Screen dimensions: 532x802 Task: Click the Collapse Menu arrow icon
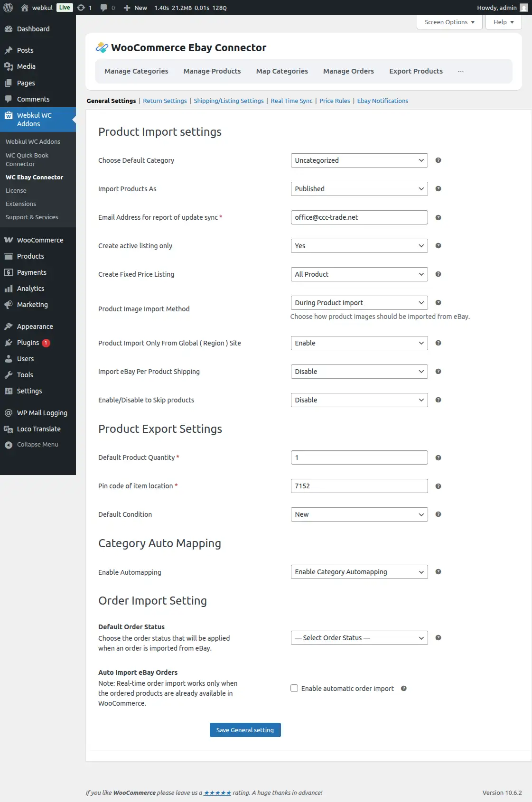click(x=9, y=445)
